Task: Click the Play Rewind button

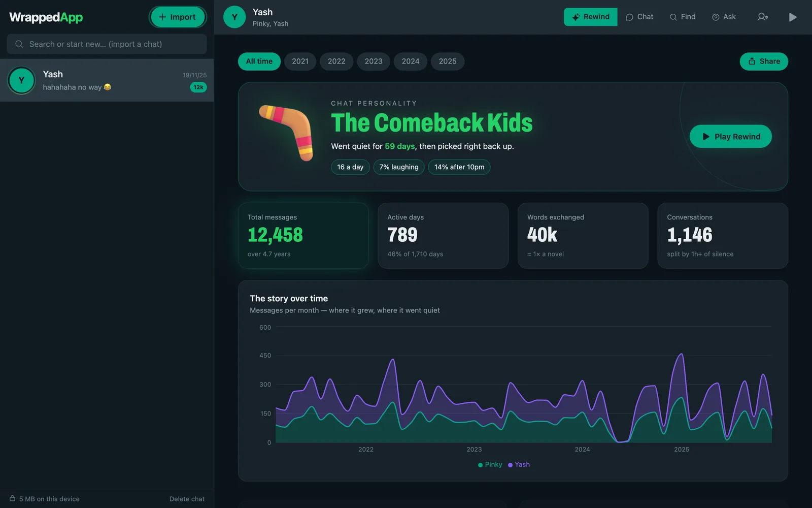Action: click(731, 137)
